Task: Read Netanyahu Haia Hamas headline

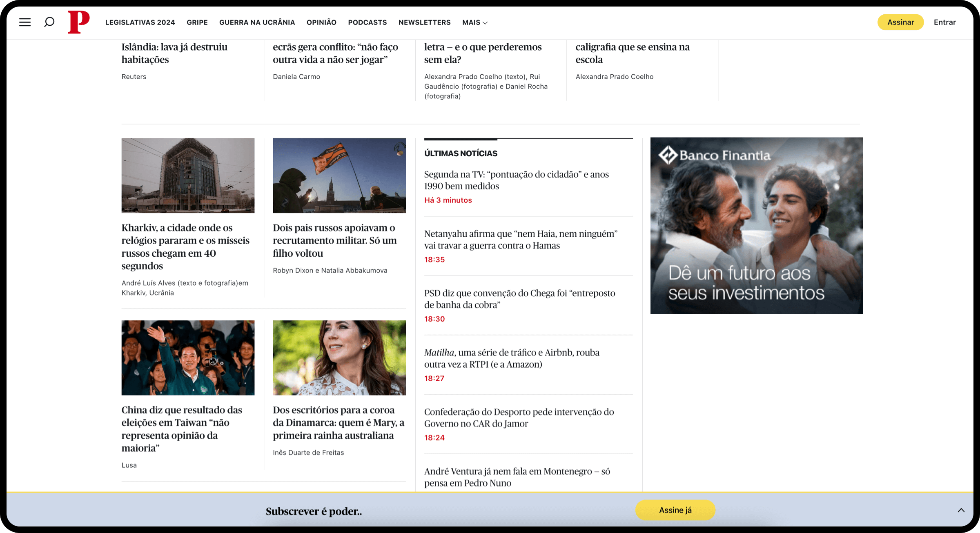Action: coord(520,240)
